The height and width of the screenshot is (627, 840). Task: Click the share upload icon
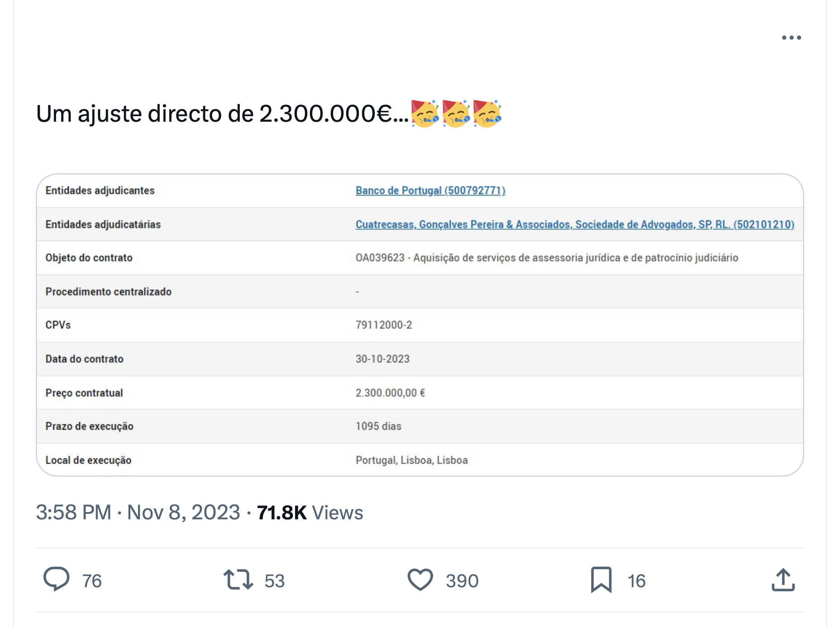pos(783,579)
